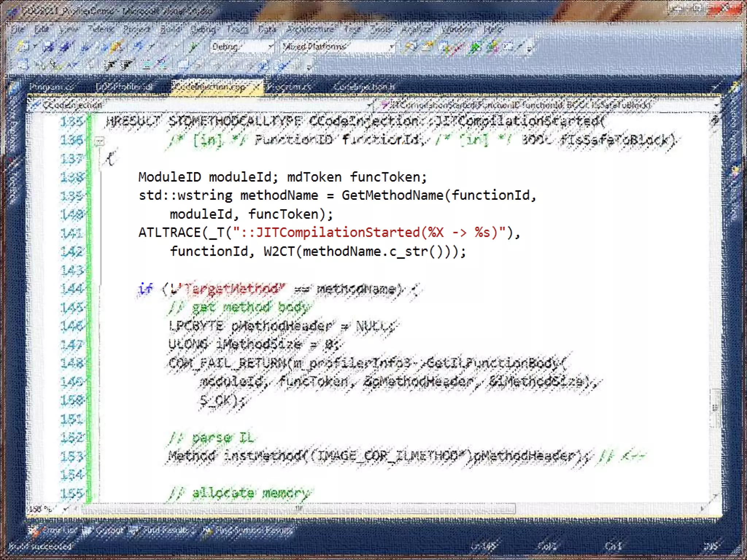Open the Test menu

(x=352, y=29)
